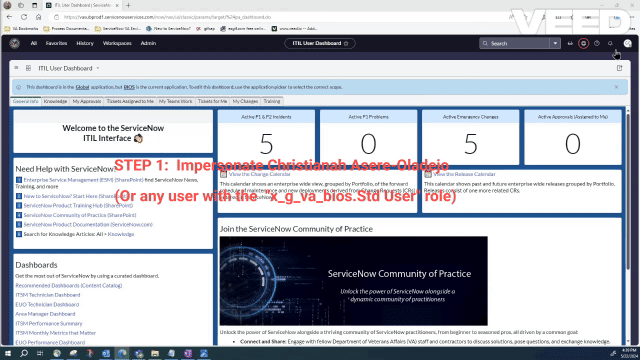Click the dashboard share icon
The width and height of the screenshot is (640, 360).
click(620, 68)
